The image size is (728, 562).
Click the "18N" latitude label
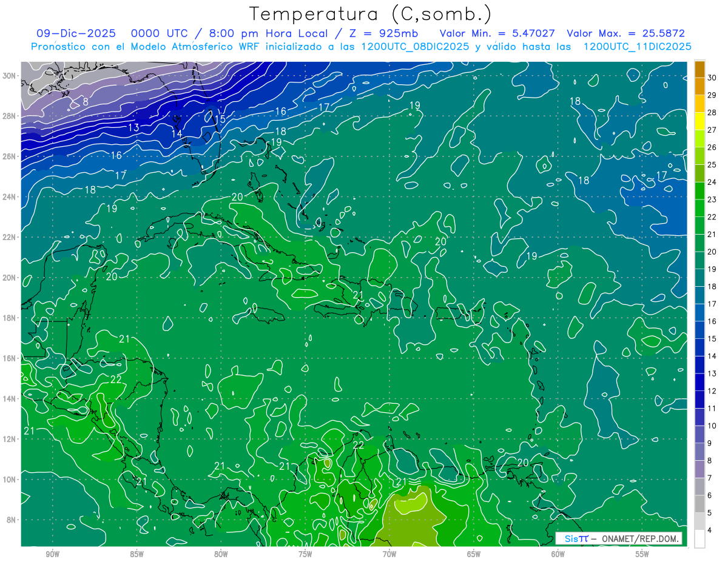point(10,318)
